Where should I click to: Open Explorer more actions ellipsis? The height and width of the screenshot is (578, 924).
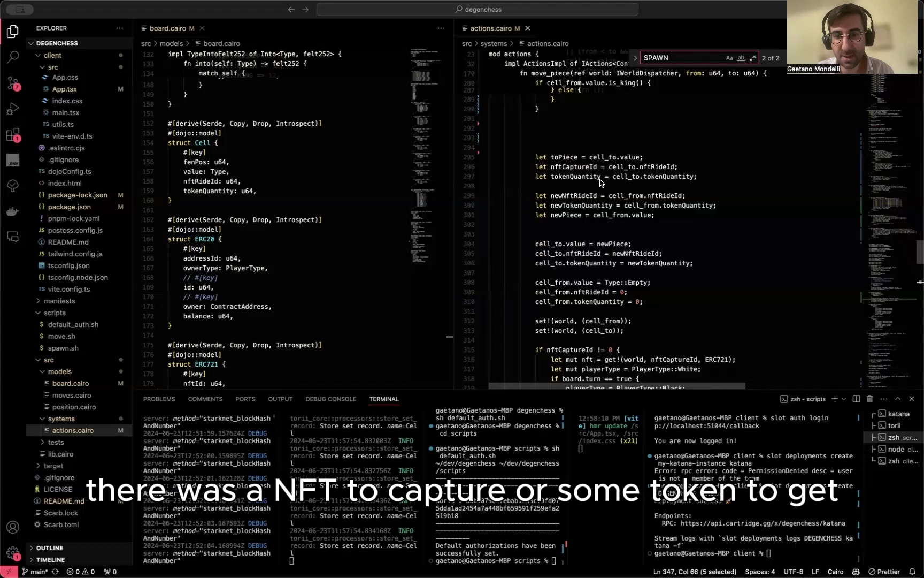(x=120, y=28)
